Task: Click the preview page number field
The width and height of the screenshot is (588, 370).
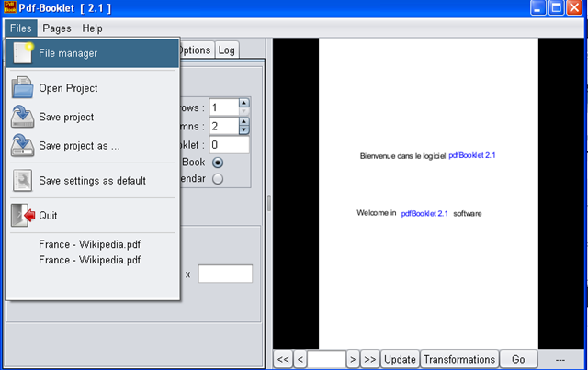Action: tap(326, 360)
